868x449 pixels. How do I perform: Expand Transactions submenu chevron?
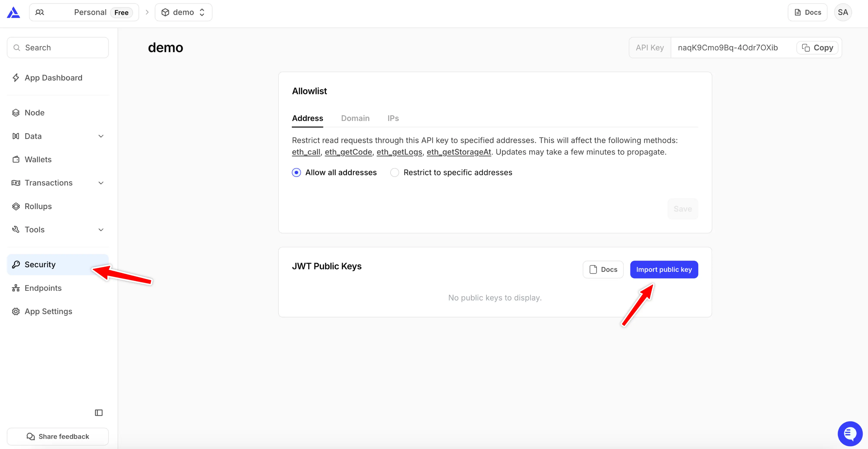[101, 183]
